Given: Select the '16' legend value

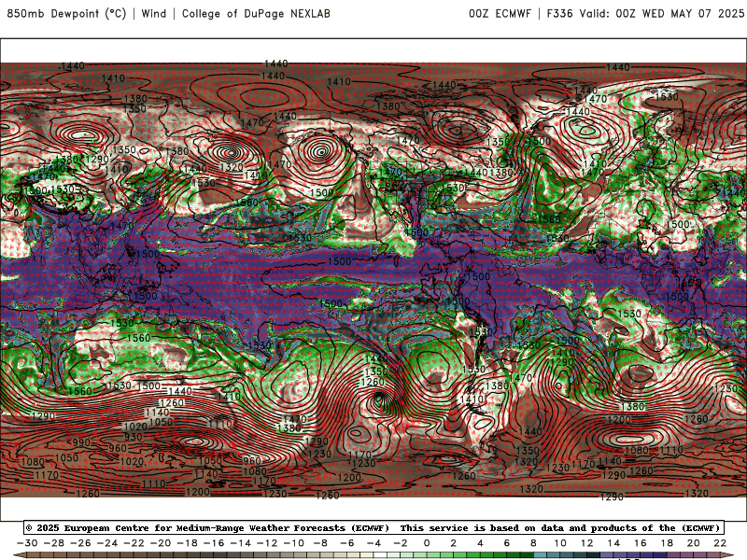Looking at the screenshot, I should [x=641, y=543].
